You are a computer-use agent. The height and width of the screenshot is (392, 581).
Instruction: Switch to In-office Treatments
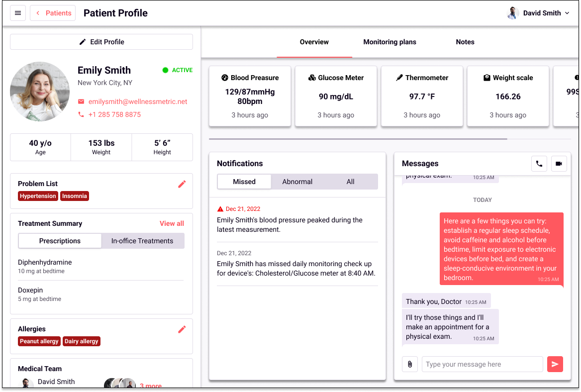pos(142,241)
